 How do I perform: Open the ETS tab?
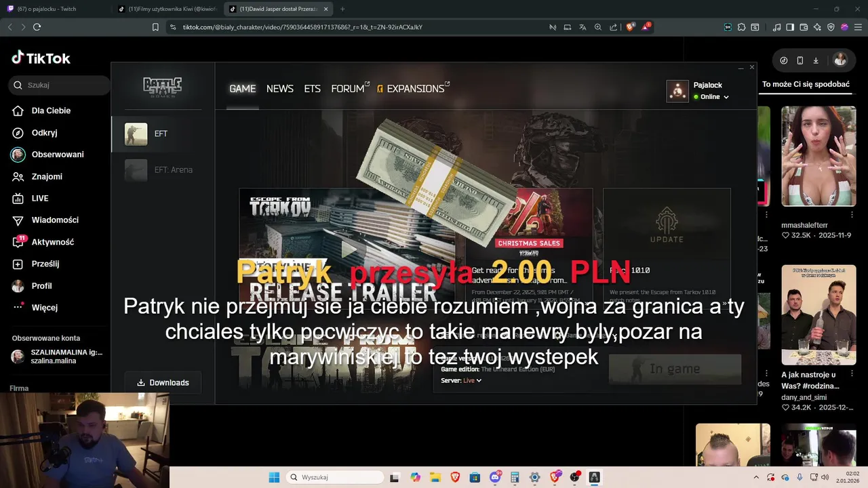click(312, 89)
